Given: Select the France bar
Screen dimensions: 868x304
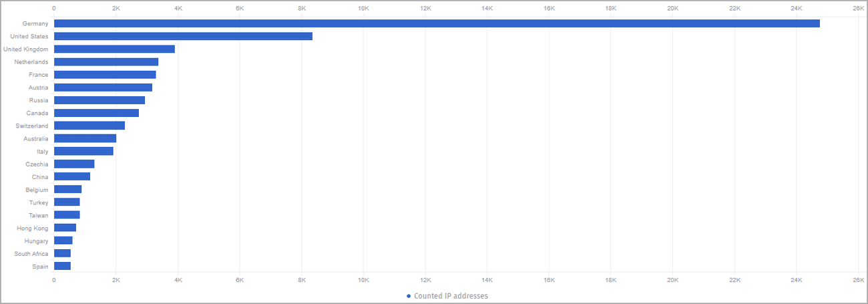Looking at the screenshot, I should click(x=105, y=75).
